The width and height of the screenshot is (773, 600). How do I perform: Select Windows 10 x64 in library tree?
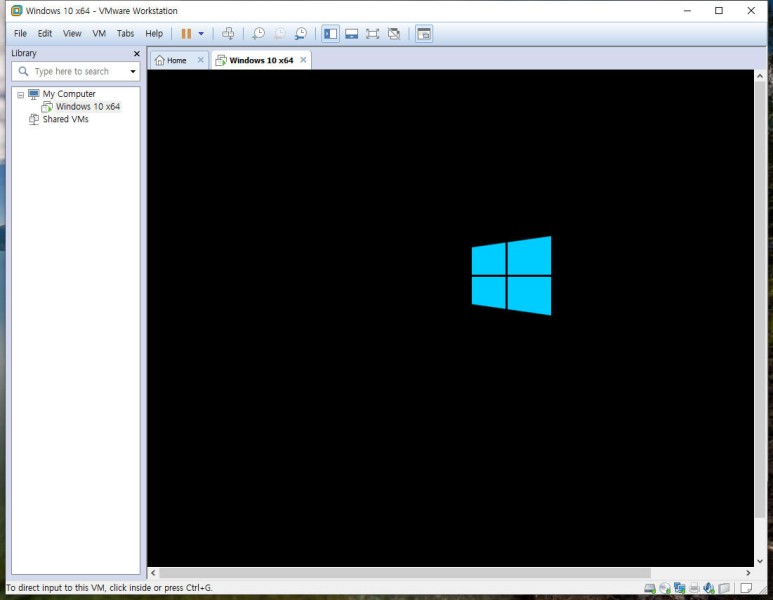click(x=87, y=106)
